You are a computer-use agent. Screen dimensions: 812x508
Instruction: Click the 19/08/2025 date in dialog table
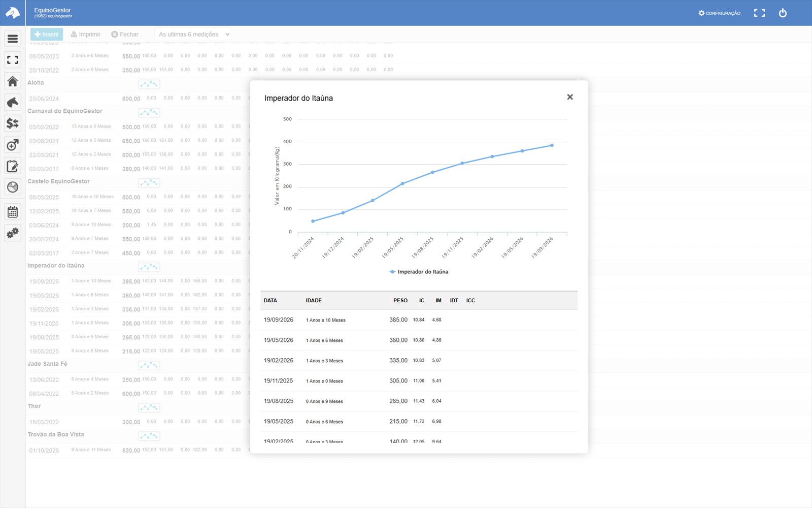pos(279,401)
